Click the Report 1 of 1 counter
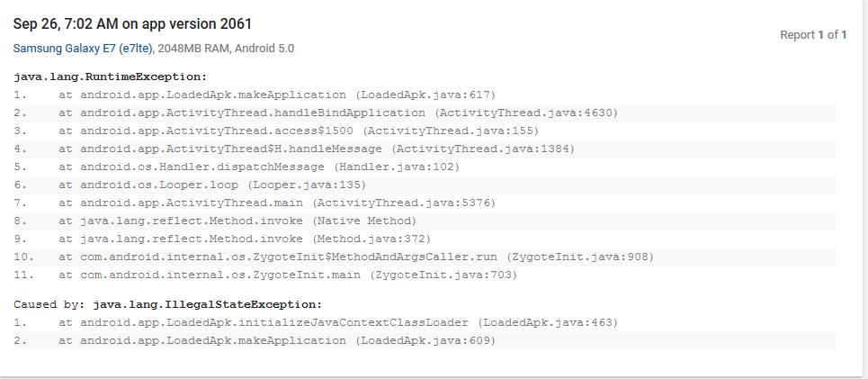 813,35
